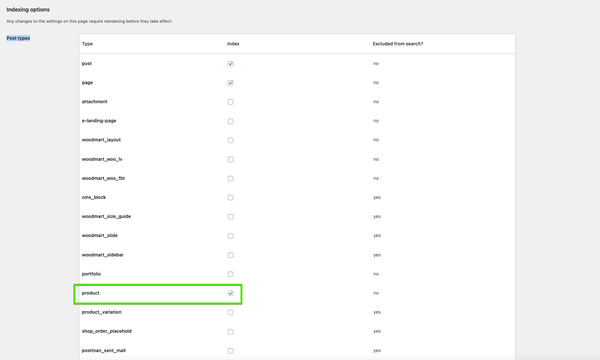Viewport: 600px width, 360px height.
Task: Check the woodmart_size_guide Index box
Action: [230, 217]
